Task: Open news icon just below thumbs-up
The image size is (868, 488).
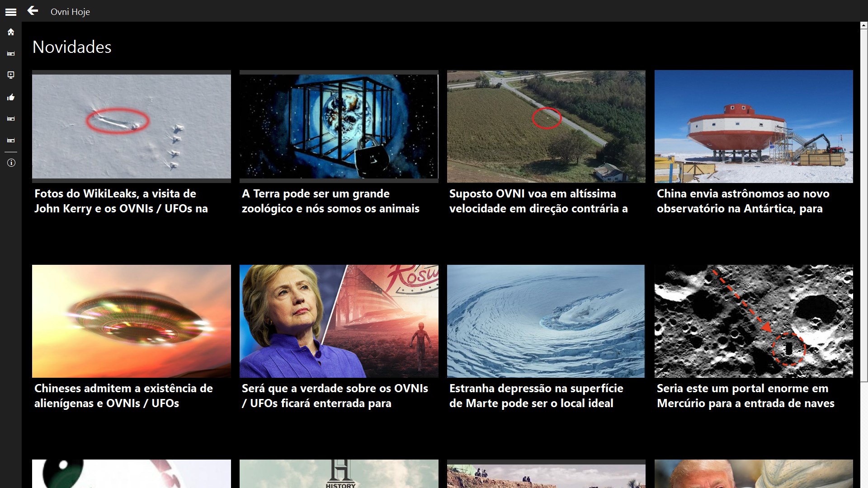Action: (x=11, y=119)
